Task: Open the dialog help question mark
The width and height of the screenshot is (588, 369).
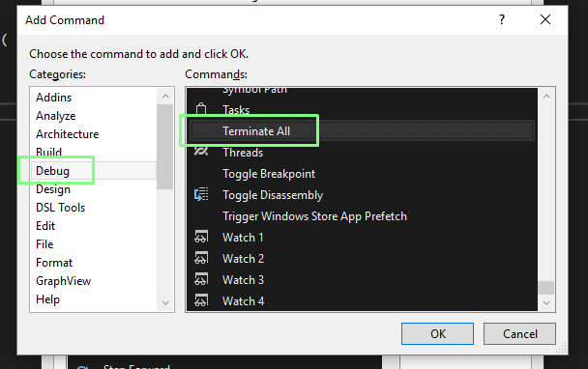Action: (x=502, y=19)
